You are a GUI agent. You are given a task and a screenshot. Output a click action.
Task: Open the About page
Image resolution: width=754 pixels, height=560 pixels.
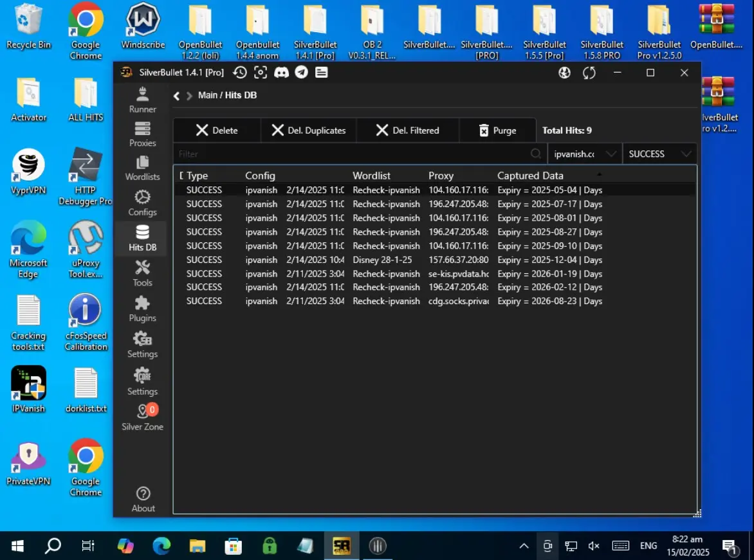pos(143,500)
